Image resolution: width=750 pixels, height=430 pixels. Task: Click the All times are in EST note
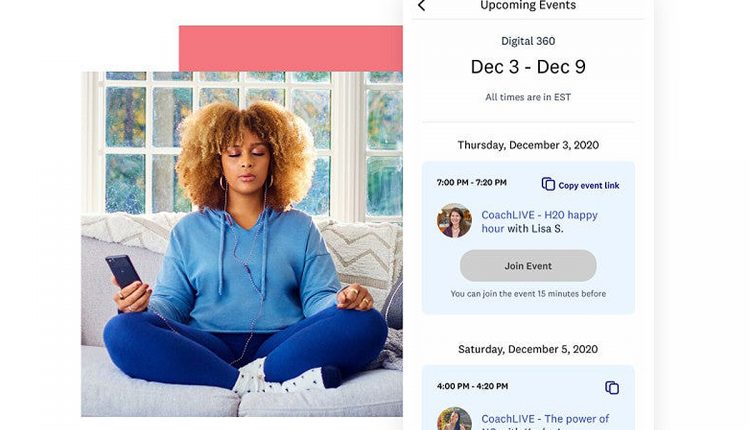tap(528, 97)
